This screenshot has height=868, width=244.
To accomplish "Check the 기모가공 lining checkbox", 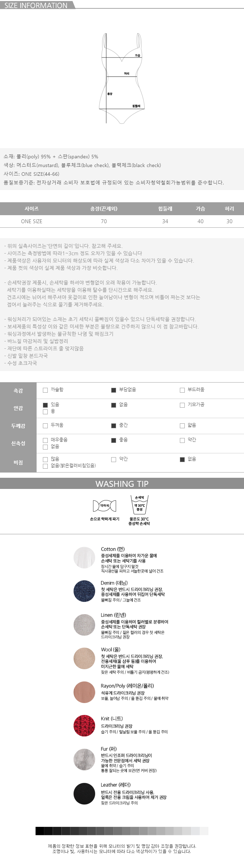I will pyautogui.click(x=182, y=405).
